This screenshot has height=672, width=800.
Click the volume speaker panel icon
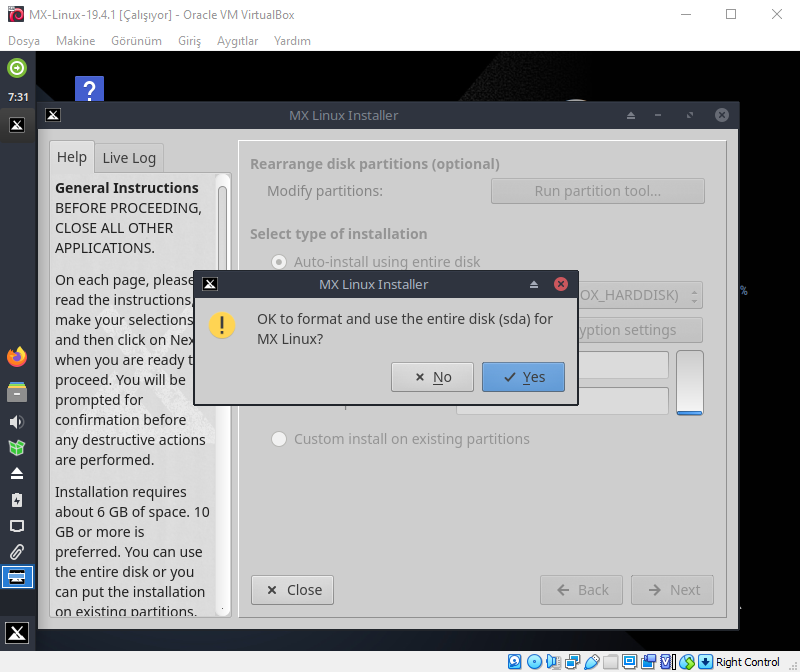pos(17,421)
